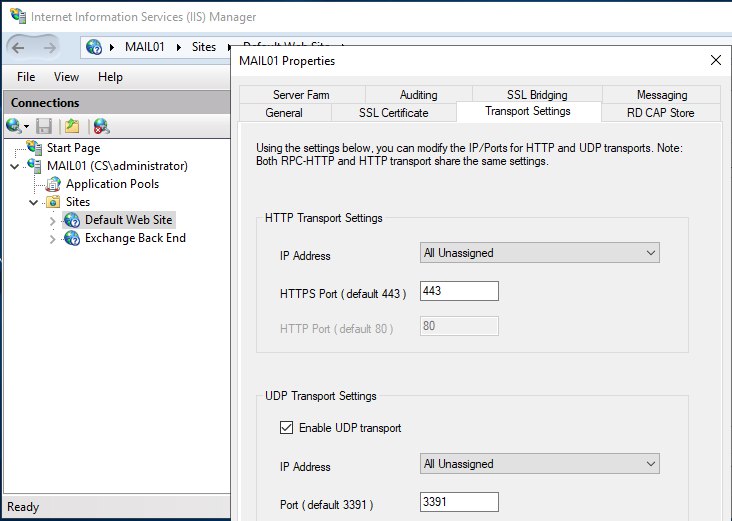Click the IIS Manager forward arrow
This screenshot has height=521, width=732.
tap(49, 48)
